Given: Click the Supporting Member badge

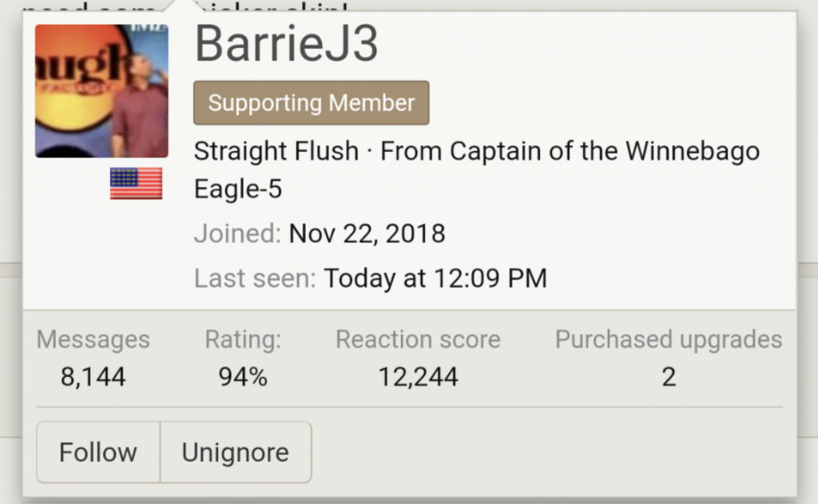Looking at the screenshot, I should [311, 103].
